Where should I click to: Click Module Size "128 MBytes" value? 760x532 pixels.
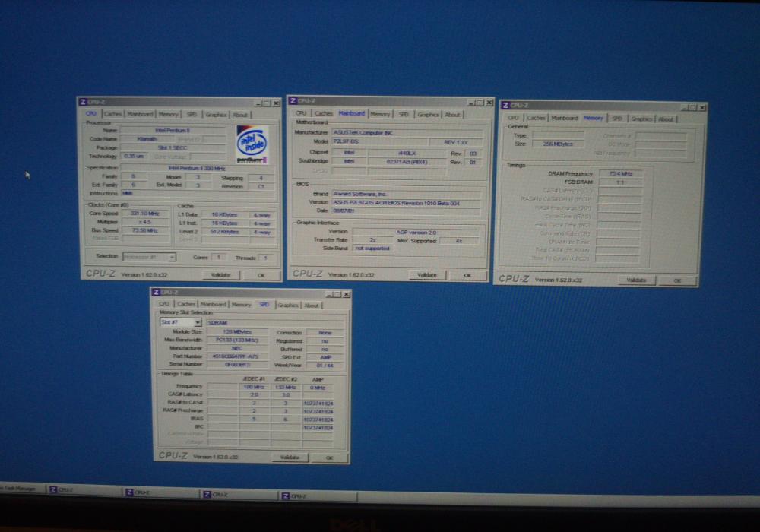(x=237, y=332)
